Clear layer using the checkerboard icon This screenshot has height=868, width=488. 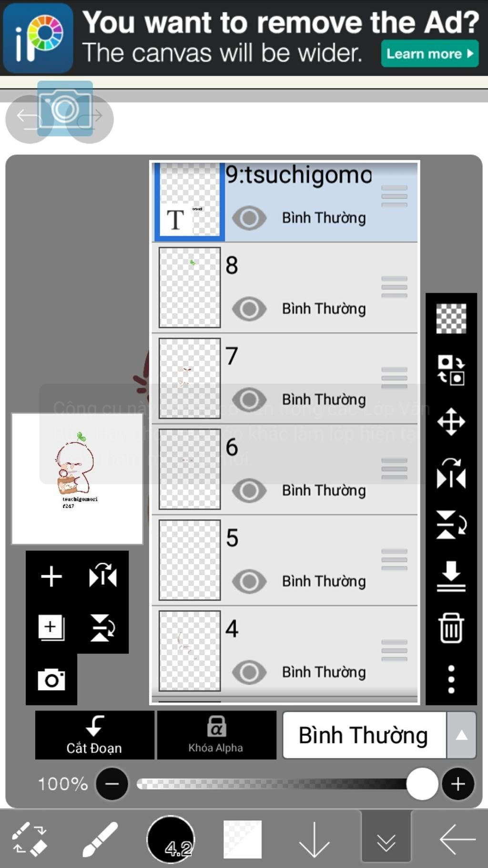451,318
